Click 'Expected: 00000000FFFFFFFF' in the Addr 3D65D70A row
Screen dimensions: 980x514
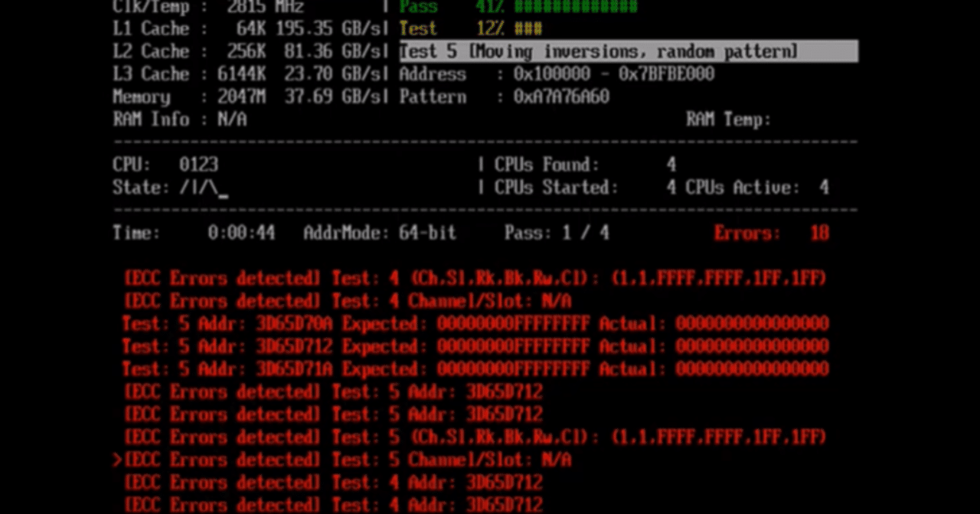coord(466,324)
